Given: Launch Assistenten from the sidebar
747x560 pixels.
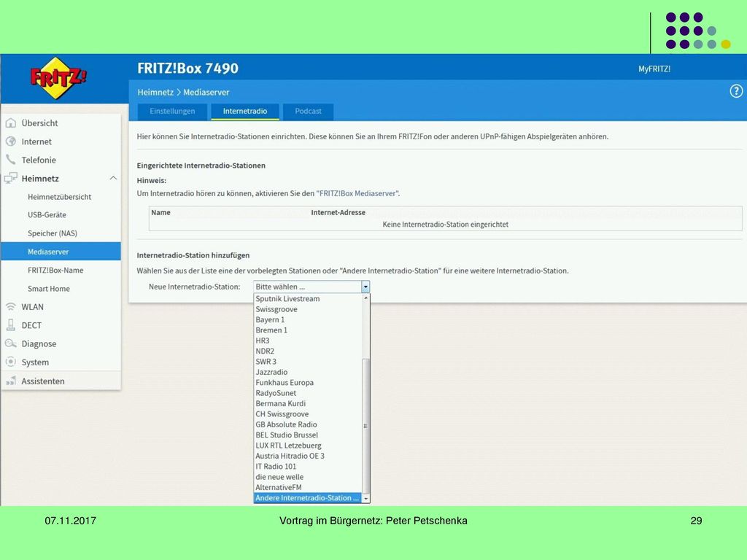Looking at the screenshot, I should tap(43, 381).
